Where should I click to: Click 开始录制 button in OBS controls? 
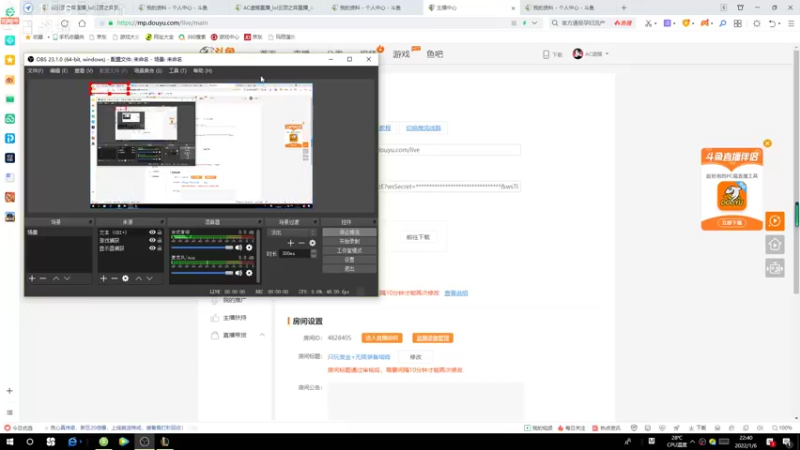[x=349, y=241]
